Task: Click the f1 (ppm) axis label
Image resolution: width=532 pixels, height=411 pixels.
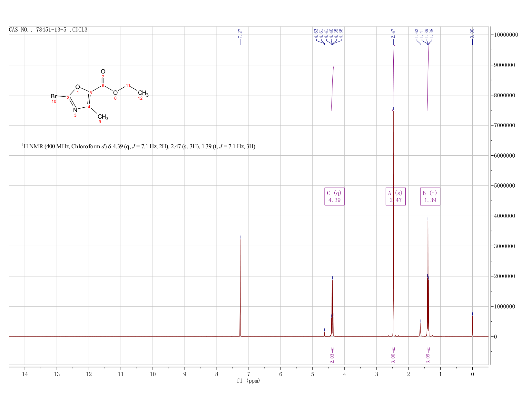Action: point(248,381)
